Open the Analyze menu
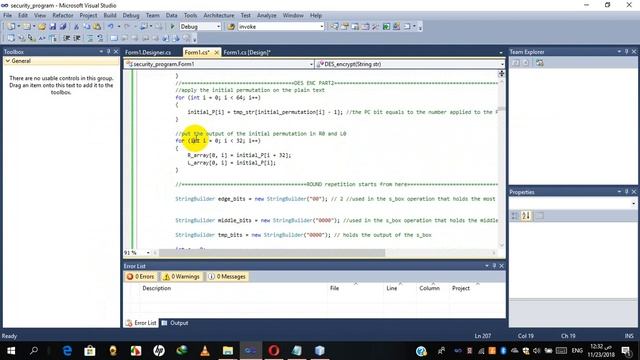 [x=267, y=15]
